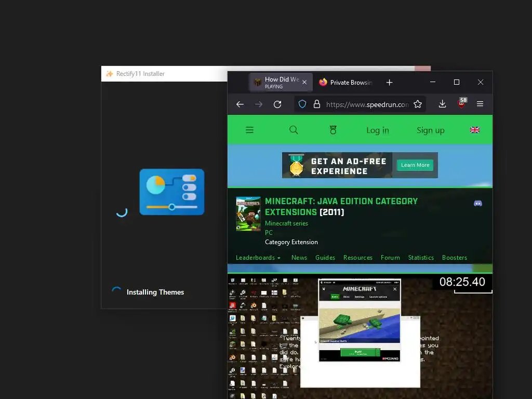Open the Forum tab
Viewport: 532px width, 399px height.
390,258
